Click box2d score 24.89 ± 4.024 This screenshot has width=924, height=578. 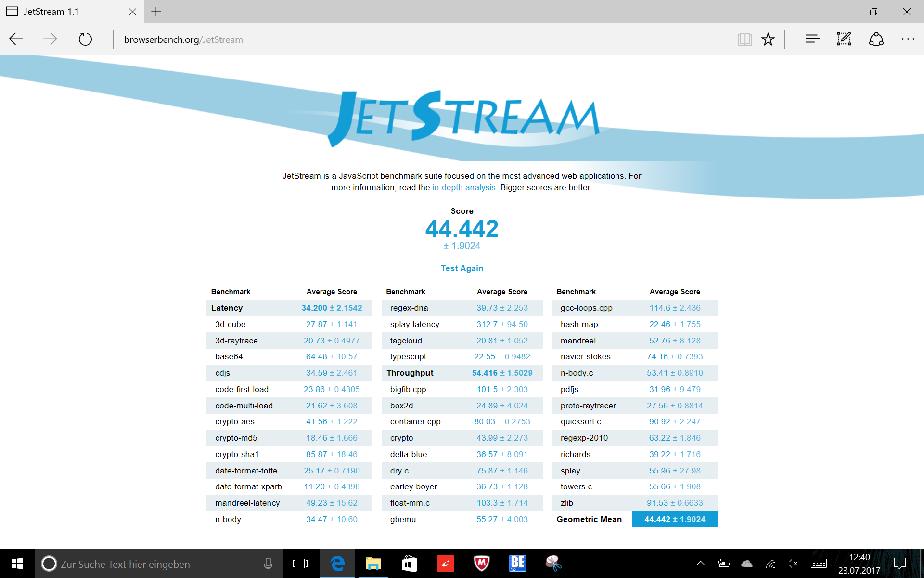pyautogui.click(x=502, y=406)
